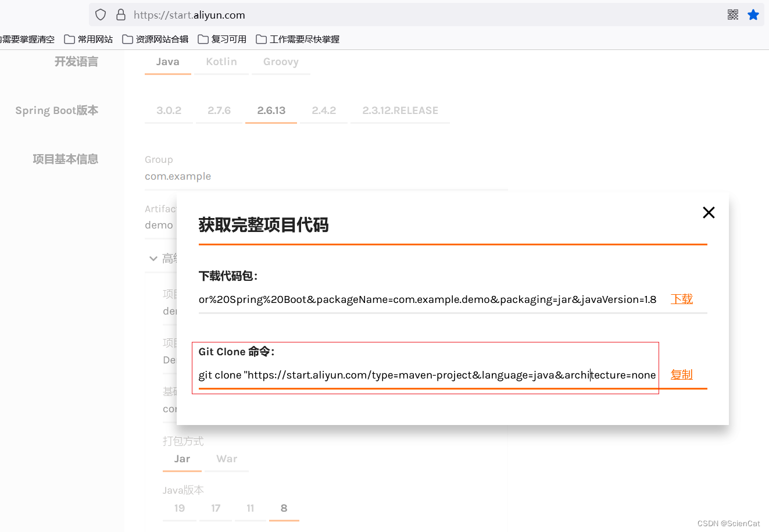Select Kotlin as development language

221,62
